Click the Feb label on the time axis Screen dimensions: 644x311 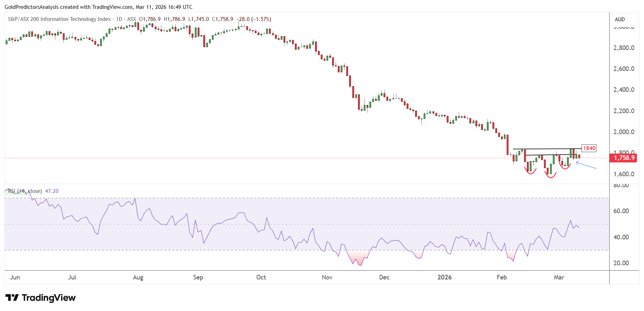(x=502, y=277)
